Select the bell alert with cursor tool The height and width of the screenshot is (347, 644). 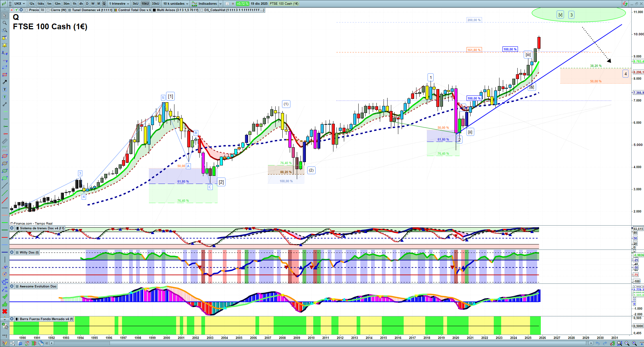click(x=5, y=38)
